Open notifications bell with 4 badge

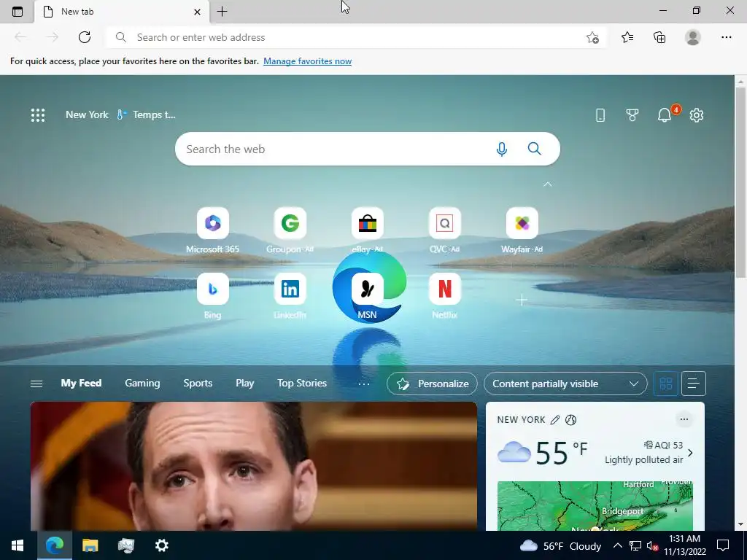pos(665,114)
